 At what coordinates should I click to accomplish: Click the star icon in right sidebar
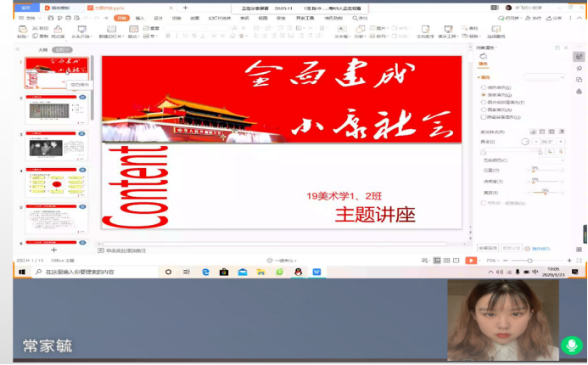(x=579, y=68)
